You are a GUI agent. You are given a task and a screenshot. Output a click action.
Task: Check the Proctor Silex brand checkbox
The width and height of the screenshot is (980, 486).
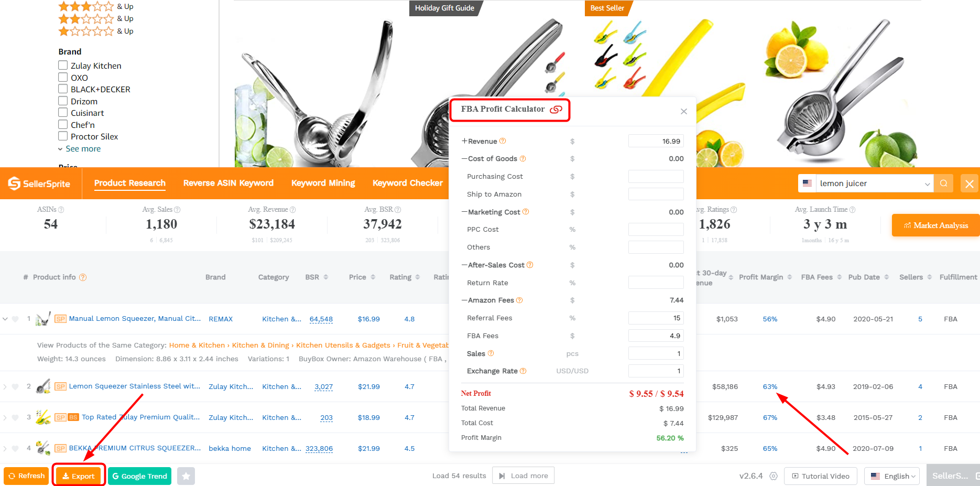pos(63,136)
